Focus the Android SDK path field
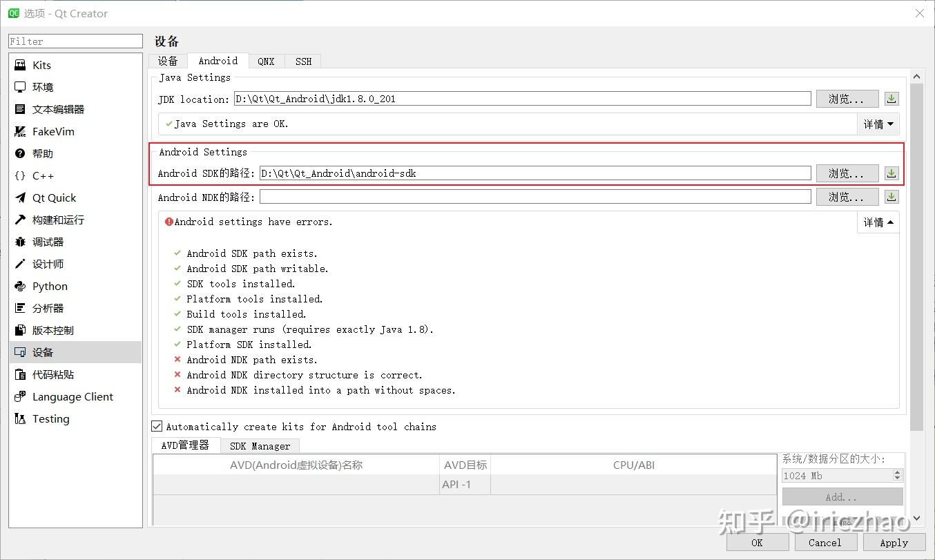 coord(535,173)
